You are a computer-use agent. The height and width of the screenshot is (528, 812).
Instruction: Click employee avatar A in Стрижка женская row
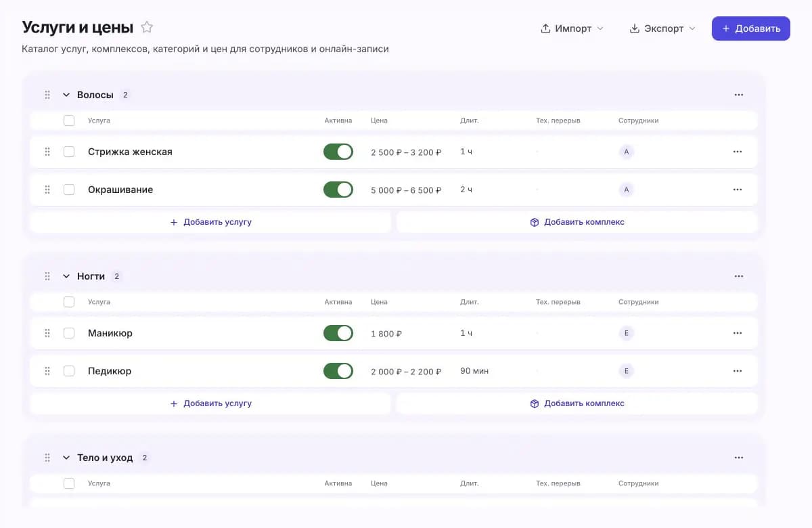pyautogui.click(x=627, y=152)
